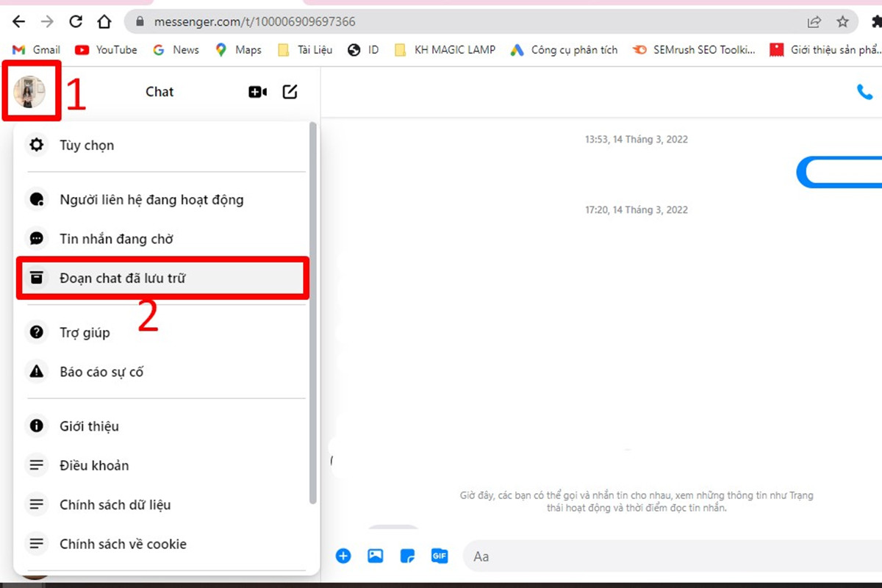Attach a photo with image icon
Image resolution: width=882 pixels, height=588 pixels.
[x=376, y=556]
